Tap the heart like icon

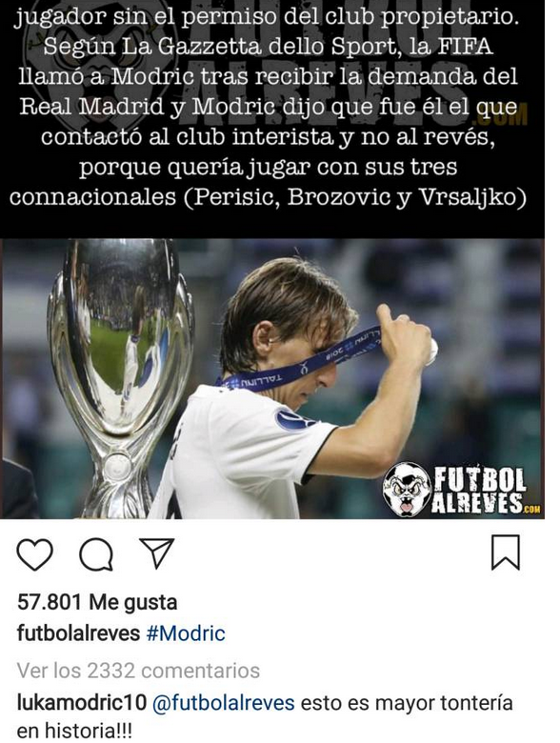pyautogui.click(x=34, y=554)
